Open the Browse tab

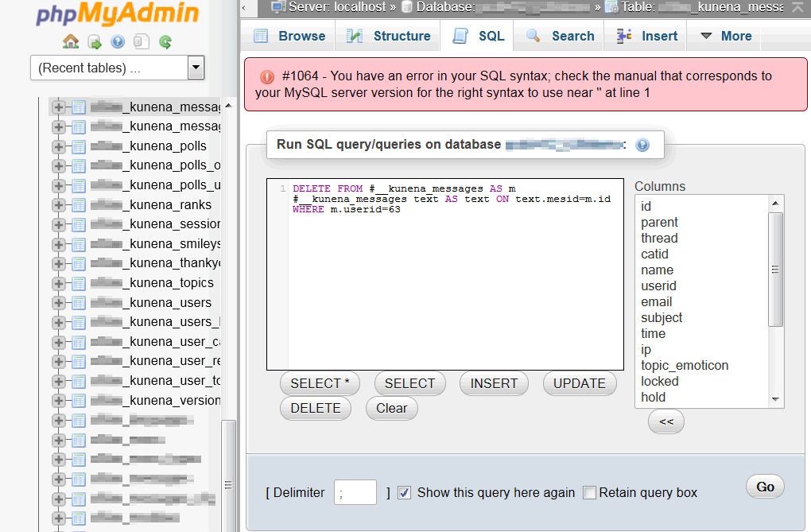coord(289,37)
